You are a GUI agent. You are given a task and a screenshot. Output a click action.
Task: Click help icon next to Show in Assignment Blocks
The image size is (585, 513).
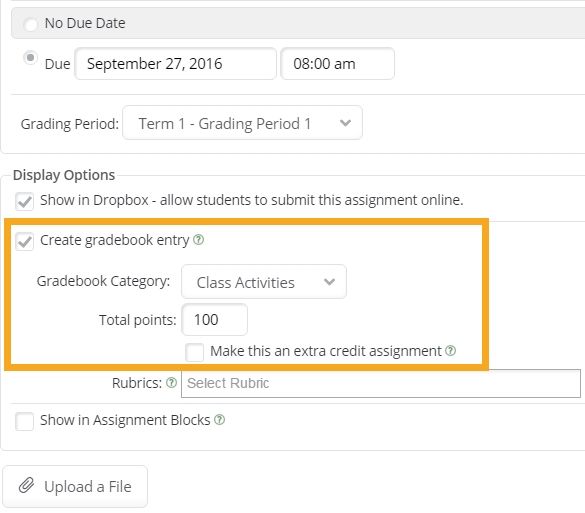[219, 420]
